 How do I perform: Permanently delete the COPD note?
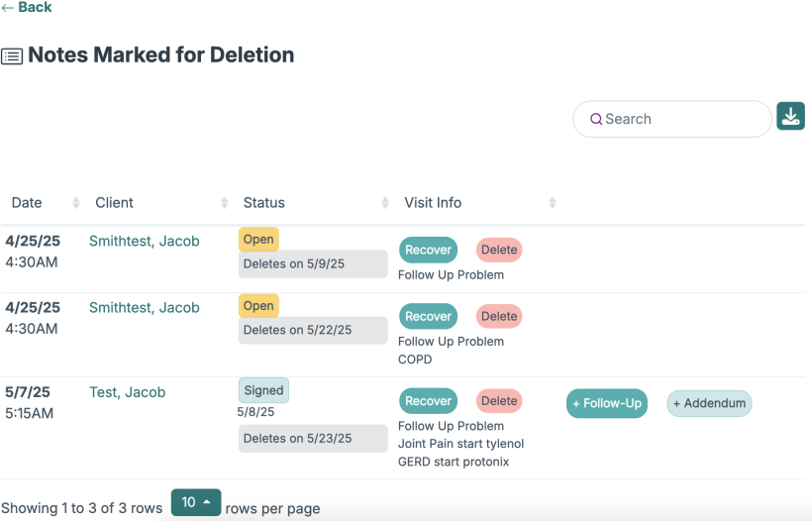(x=499, y=316)
